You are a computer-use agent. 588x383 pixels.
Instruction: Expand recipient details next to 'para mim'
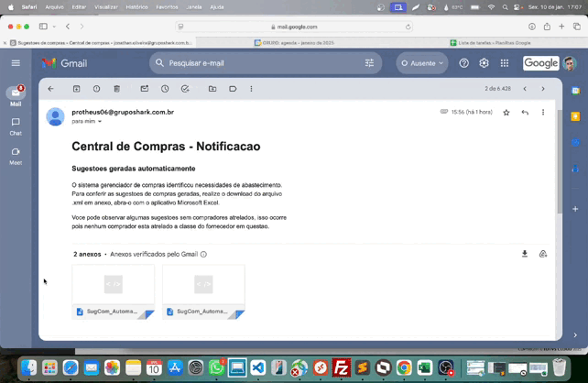click(x=100, y=122)
